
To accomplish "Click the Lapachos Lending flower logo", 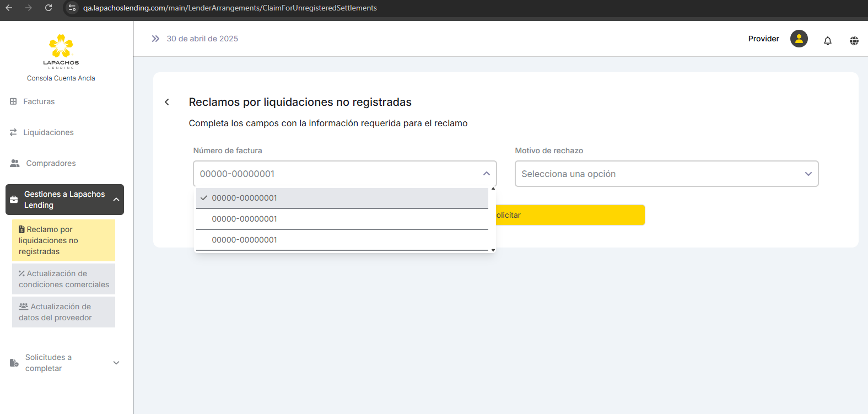I will (x=61, y=46).
